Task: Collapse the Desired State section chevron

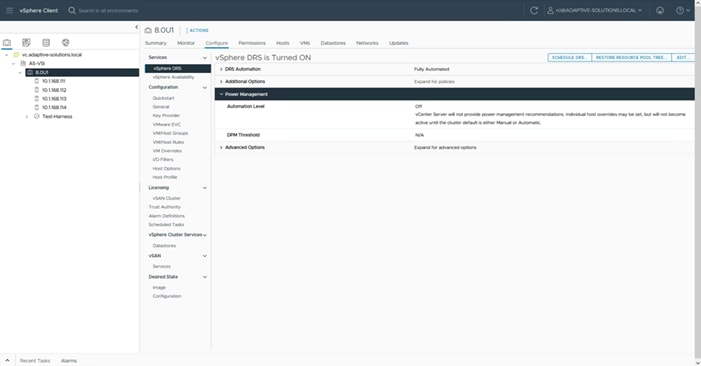Action: tap(205, 277)
